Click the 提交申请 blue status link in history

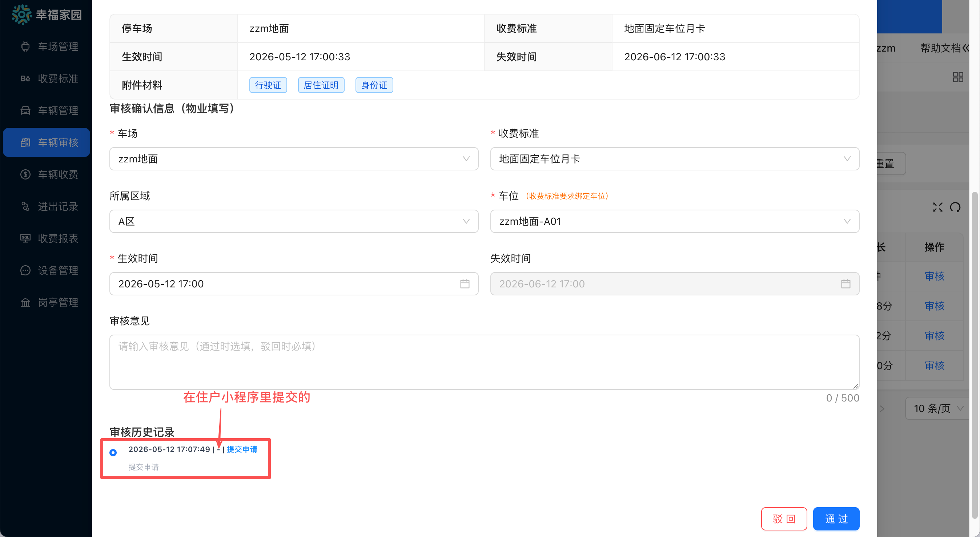pos(242,449)
